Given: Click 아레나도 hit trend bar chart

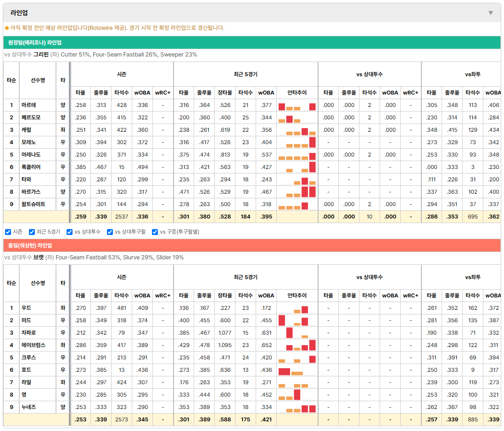Looking at the screenshot, I should 297,155.
